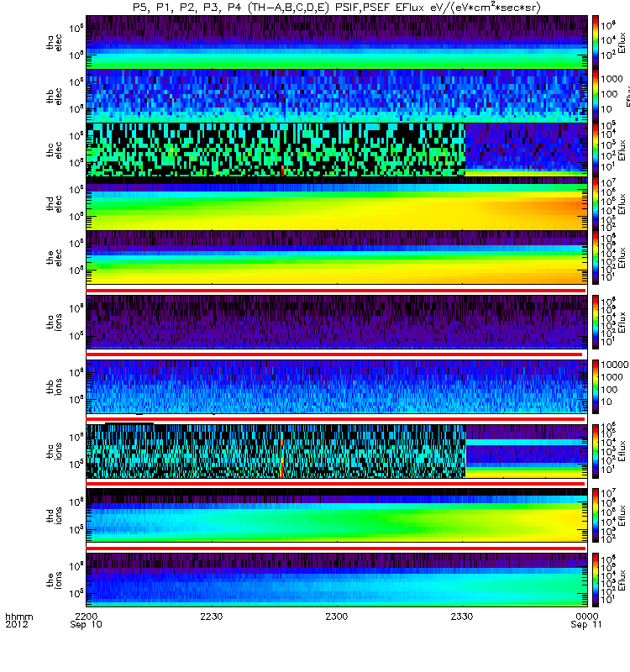This screenshot has height=672, width=630.
Task: Click the red spike in thc ions panel
Action: pyautogui.click(x=281, y=459)
